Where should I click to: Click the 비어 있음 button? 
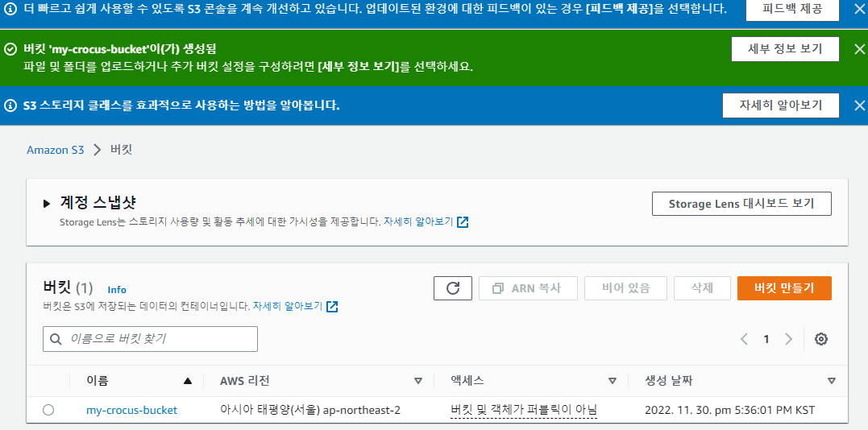[625, 288]
